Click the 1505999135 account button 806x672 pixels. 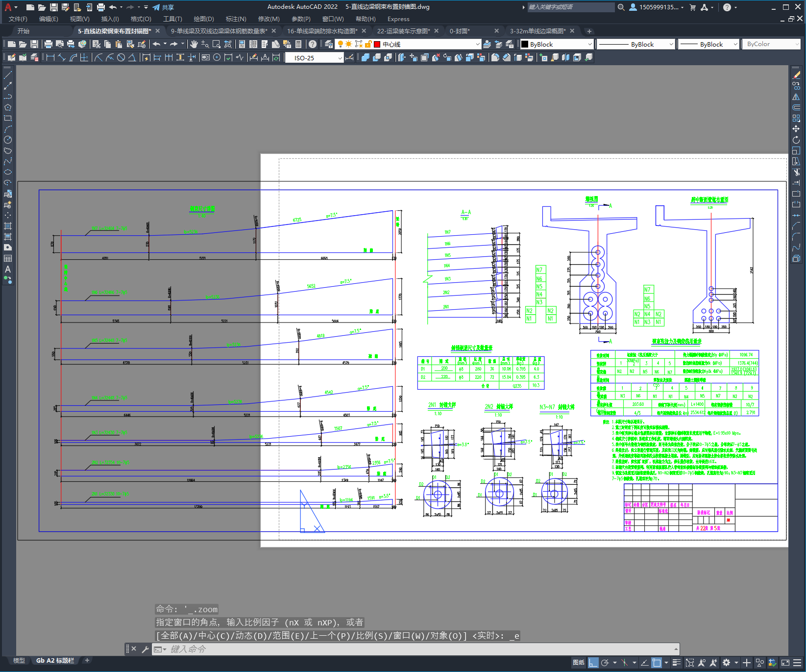tap(657, 7)
